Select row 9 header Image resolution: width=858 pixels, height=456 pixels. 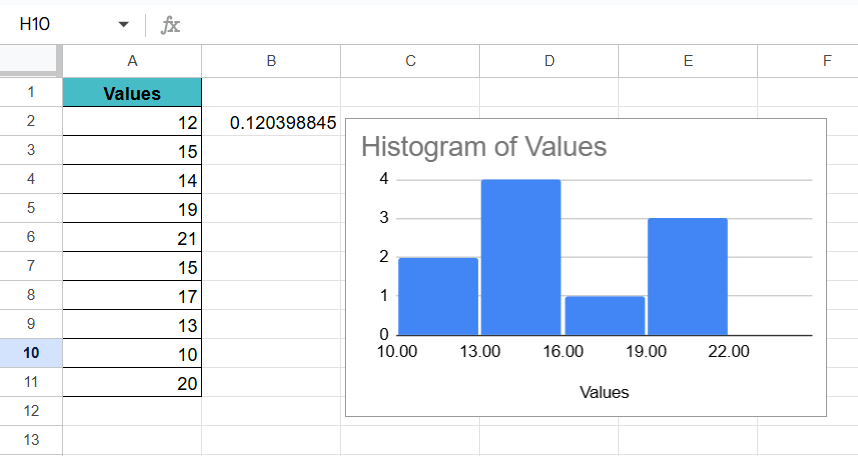[x=31, y=324]
